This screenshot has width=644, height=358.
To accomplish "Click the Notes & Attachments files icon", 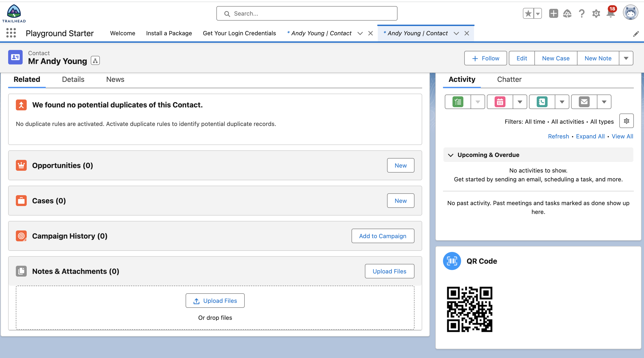I will click(21, 271).
